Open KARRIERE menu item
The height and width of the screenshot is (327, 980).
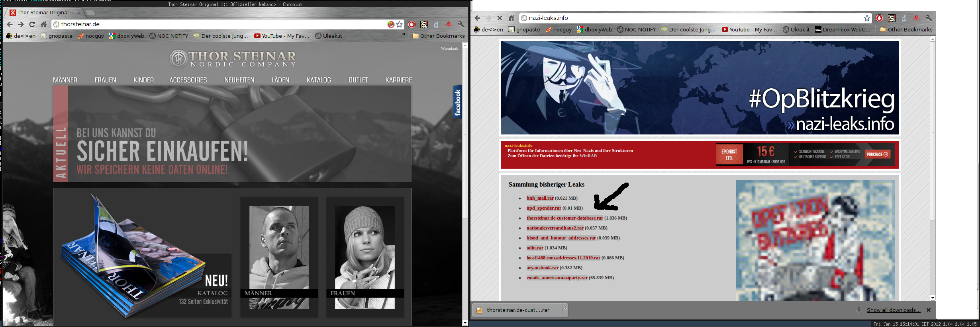(x=399, y=80)
